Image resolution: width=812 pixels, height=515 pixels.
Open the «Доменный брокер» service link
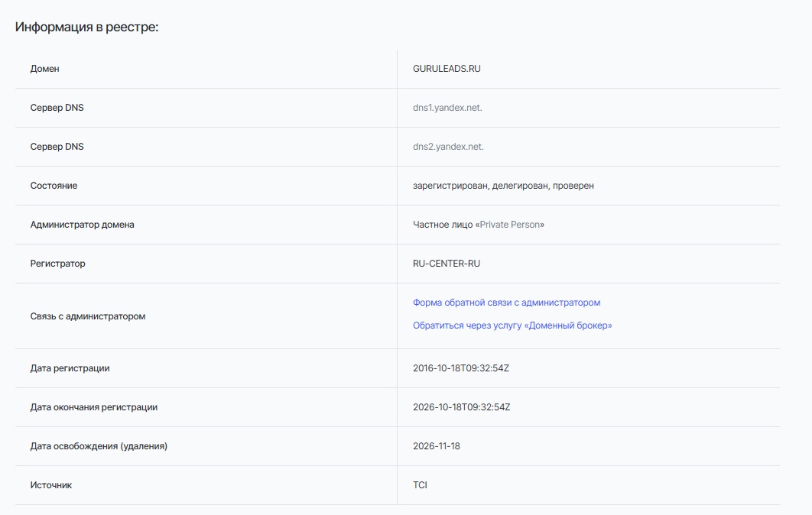click(x=512, y=326)
